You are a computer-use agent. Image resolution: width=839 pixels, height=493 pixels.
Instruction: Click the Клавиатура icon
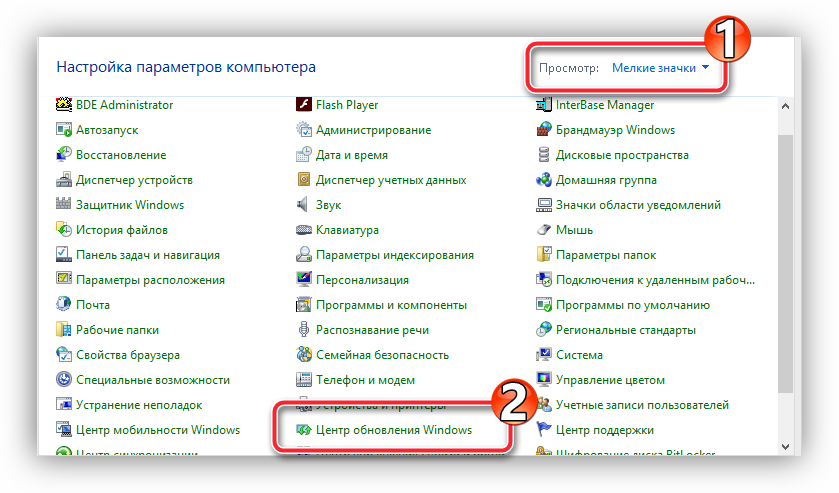point(303,230)
